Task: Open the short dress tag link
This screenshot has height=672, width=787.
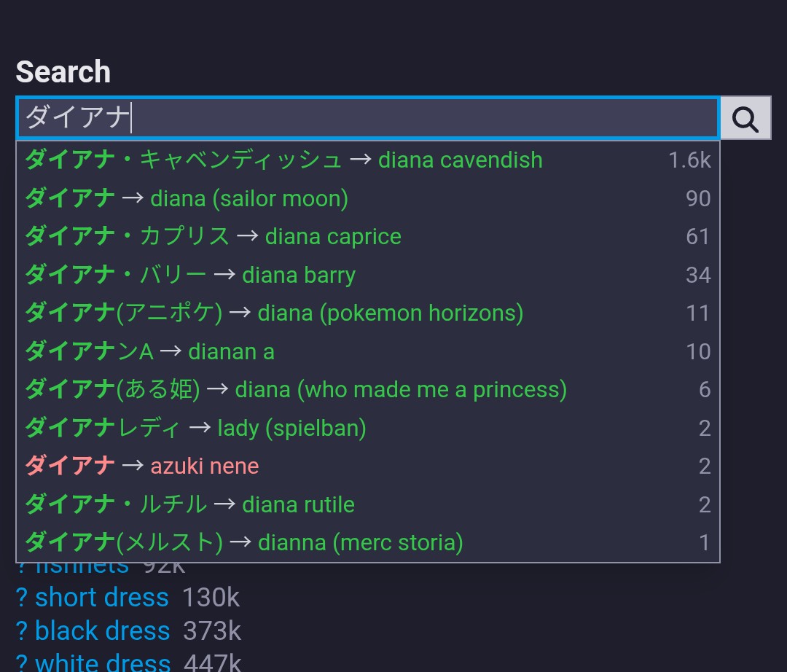Action: 102,598
